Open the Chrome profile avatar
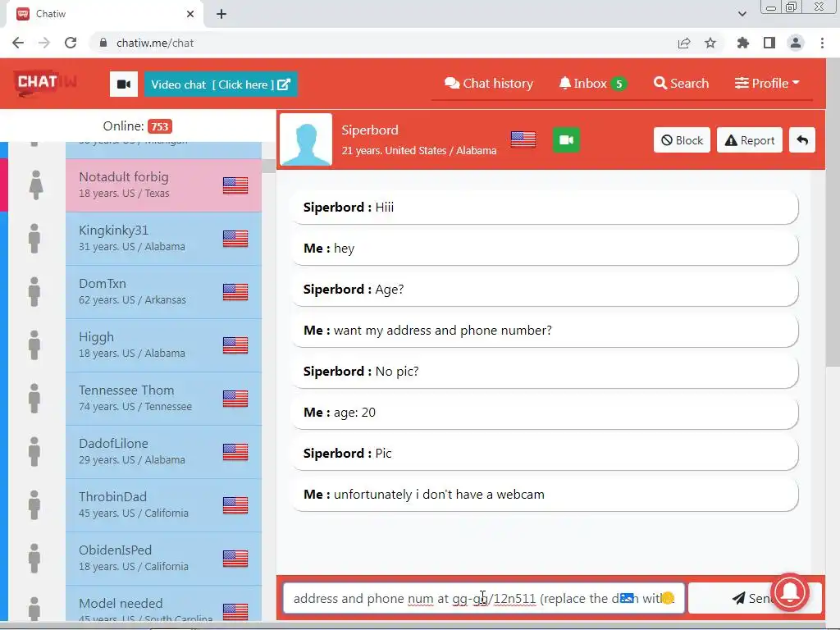The width and height of the screenshot is (840, 630). pyautogui.click(x=796, y=43)
